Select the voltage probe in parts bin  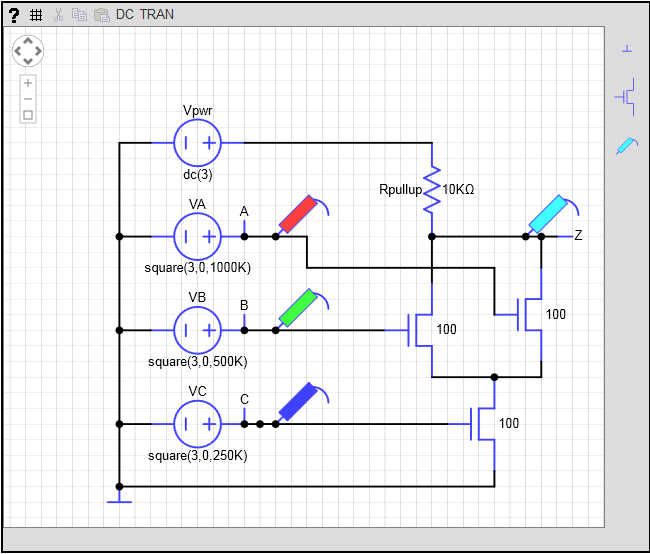click(x=627, y=146)
